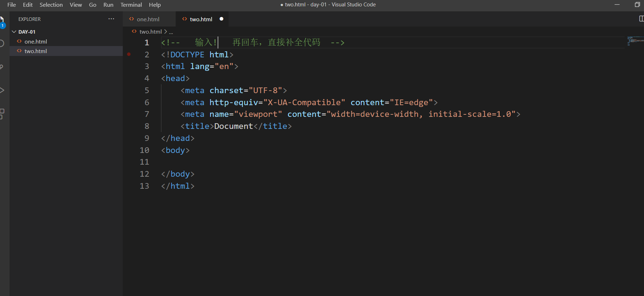This screenshot has width=644, height=296.
Task: Open the Terminal menu
Action: coord(131,5)
